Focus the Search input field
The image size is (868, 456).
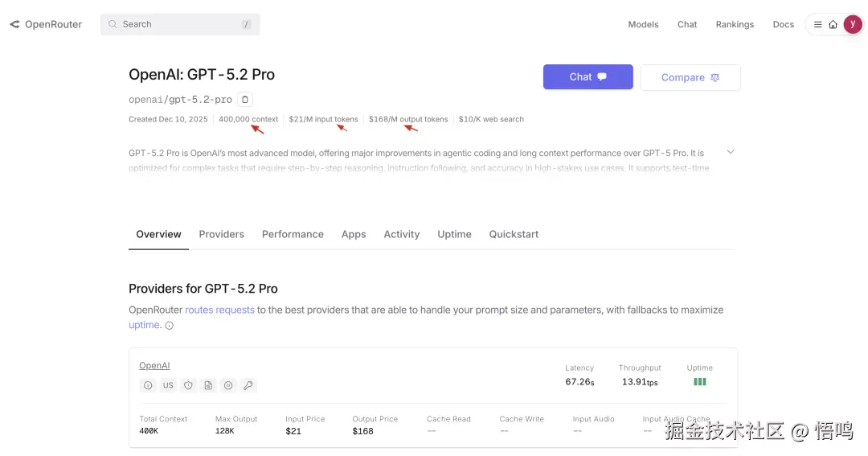179,24
